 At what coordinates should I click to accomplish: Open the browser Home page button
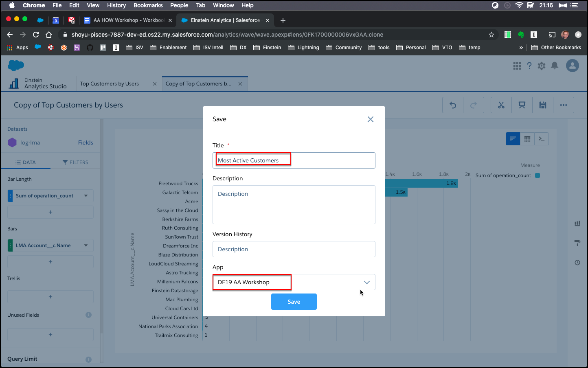(x=49, y=35)
